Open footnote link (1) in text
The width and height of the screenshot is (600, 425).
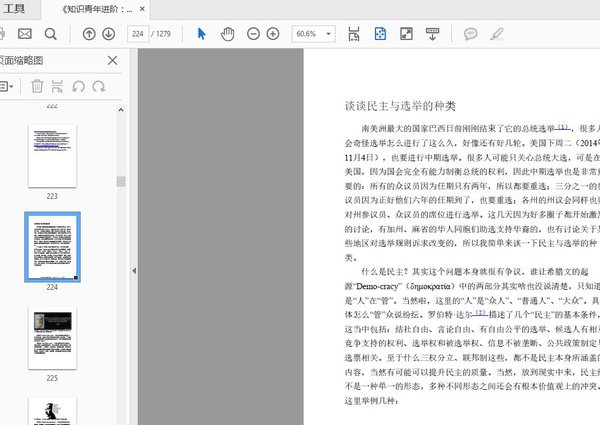tap(562, 127)
